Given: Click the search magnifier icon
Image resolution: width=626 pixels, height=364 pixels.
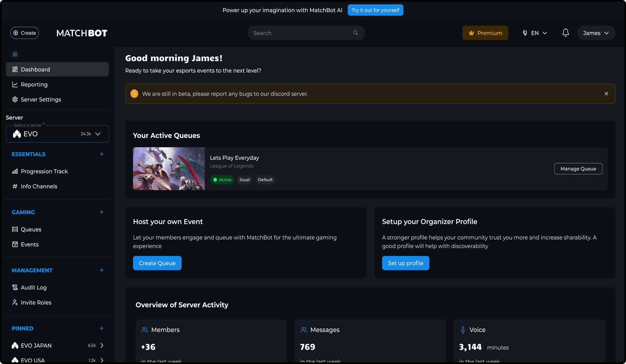Looking at the screenshot, I should point(356,33).
